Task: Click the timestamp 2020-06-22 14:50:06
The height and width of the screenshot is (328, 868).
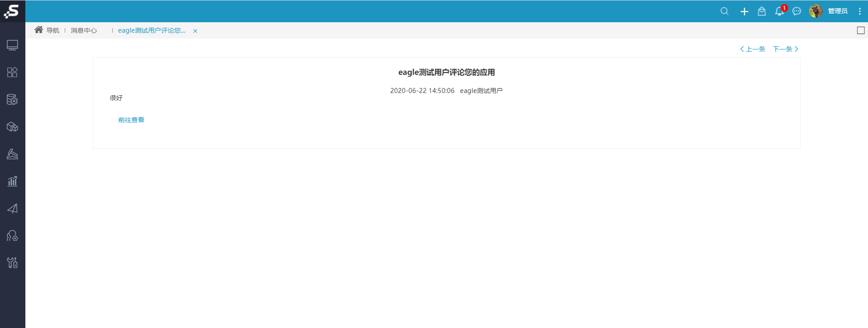Action: tap(422, 91)
